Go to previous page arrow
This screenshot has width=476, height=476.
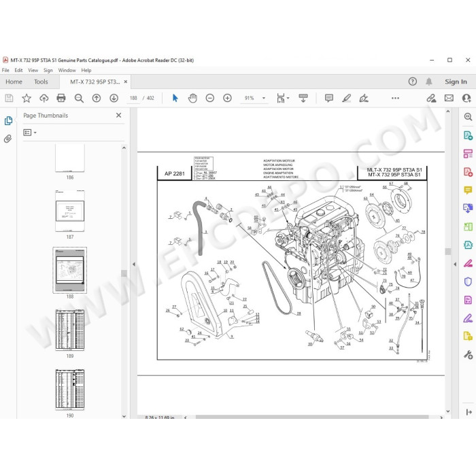97,98
